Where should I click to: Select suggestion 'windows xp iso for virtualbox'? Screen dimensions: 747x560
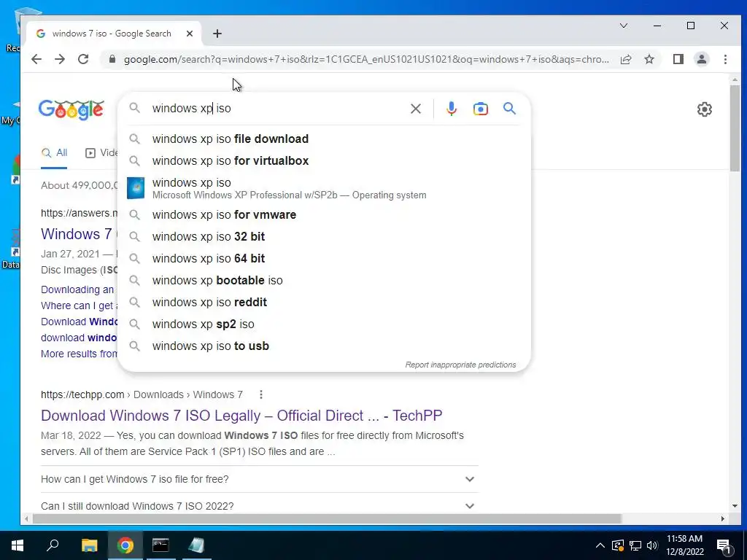tap(324, 161)
